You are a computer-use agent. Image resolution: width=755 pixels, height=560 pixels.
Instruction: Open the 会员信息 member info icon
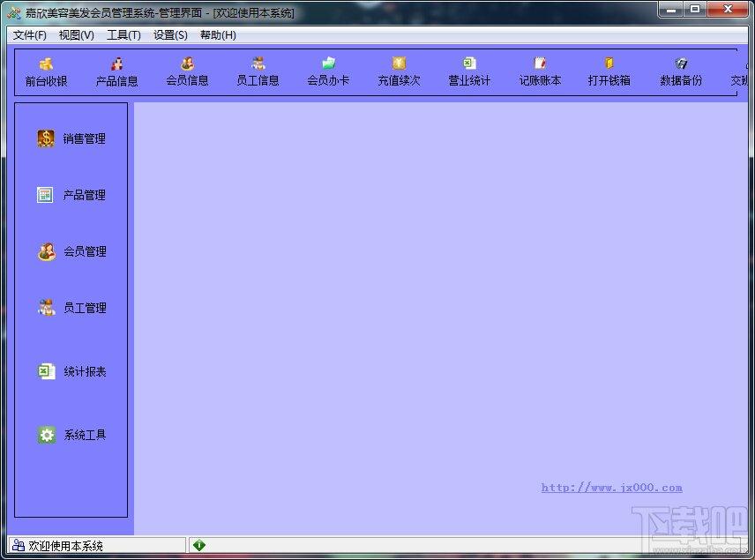pyautogui.click(x=187, y=72)
